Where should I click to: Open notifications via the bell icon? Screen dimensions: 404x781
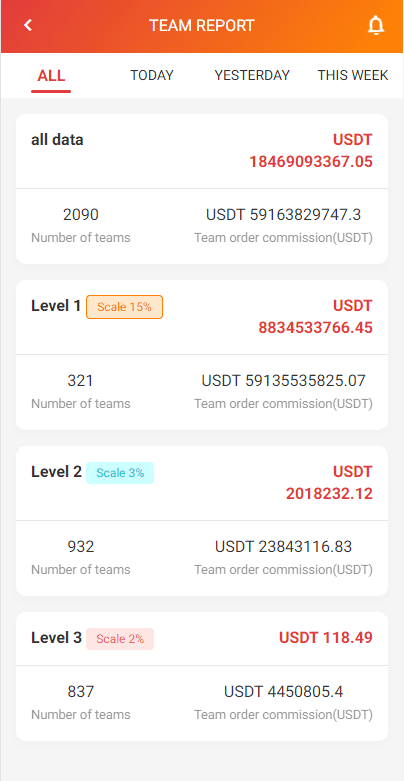click(376, 25)
